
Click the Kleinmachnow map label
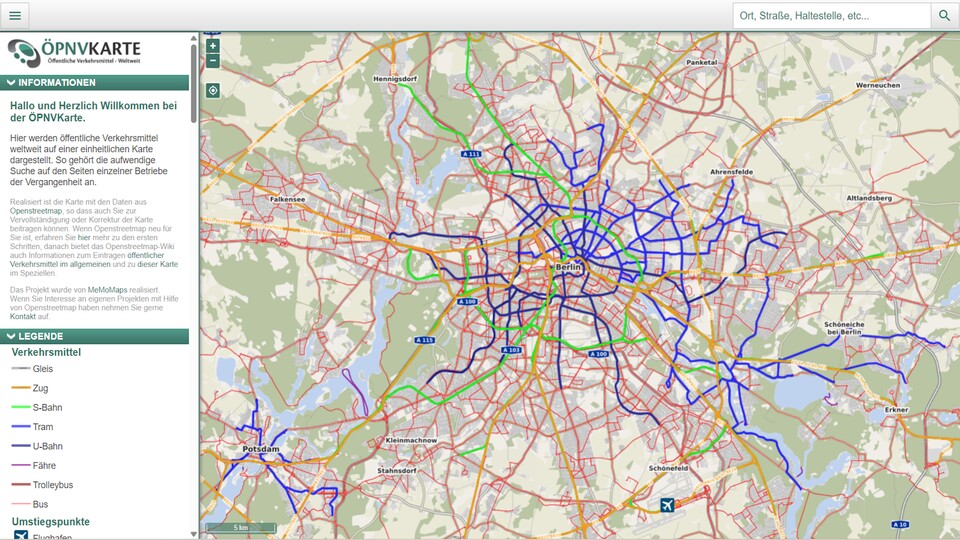(x=411, y=440)
